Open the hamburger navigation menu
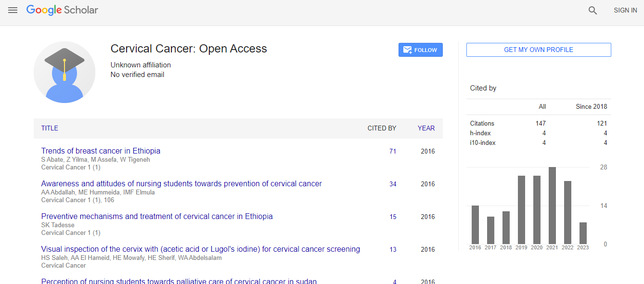The image size is (644, 284). coord(13,10)
